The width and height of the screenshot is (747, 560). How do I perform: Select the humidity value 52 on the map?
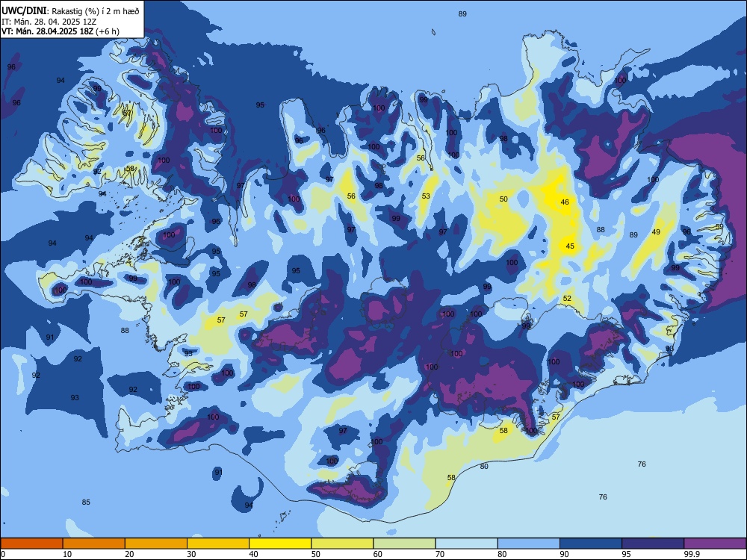pyautogui.click(x=567, y=299)
